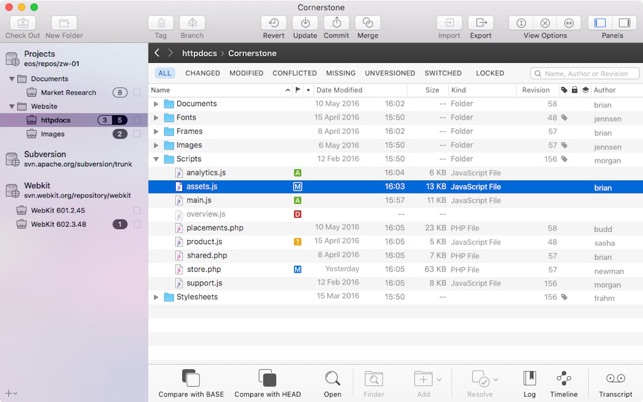643x402 pixels.
Task: Sort by the Author column header
Action: tap(604, 90)
